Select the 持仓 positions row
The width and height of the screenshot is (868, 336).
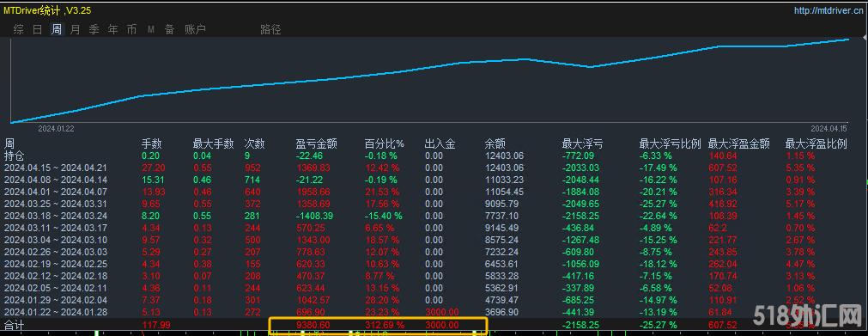[434, 156]
